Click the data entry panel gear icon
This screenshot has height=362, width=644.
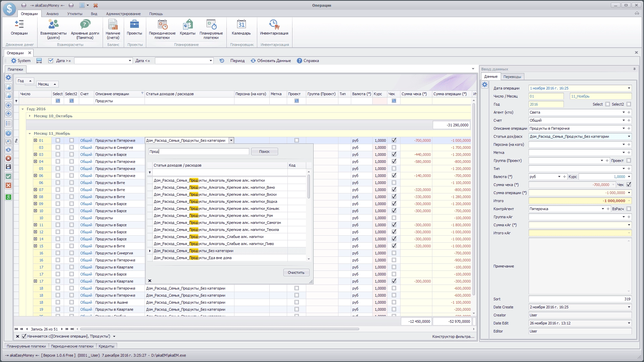coord(485,85)
